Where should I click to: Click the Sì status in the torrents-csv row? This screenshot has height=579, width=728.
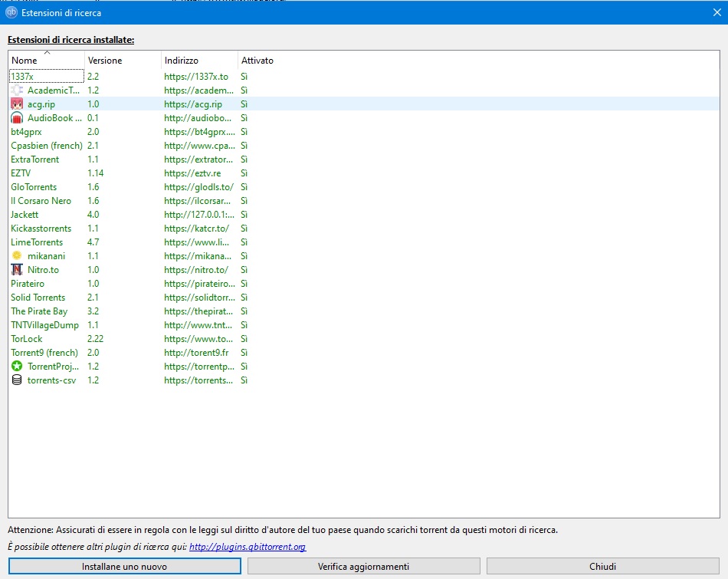(x=244, y=380)
